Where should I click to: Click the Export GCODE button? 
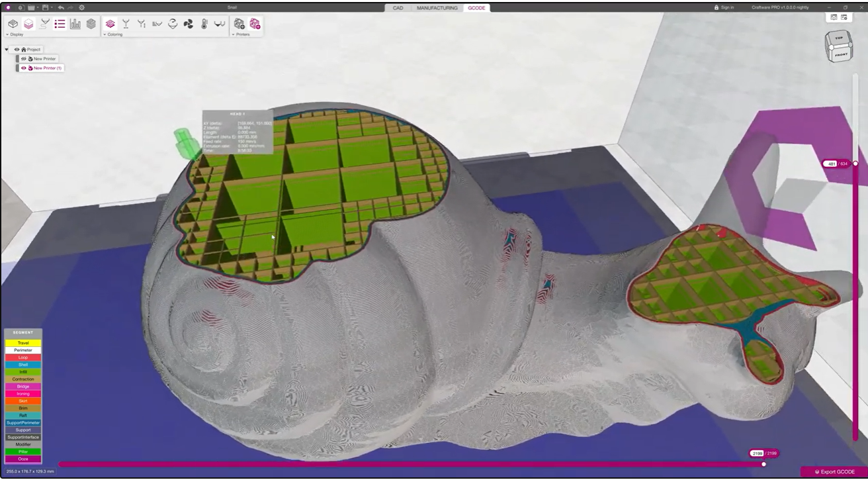pos(834,471)
